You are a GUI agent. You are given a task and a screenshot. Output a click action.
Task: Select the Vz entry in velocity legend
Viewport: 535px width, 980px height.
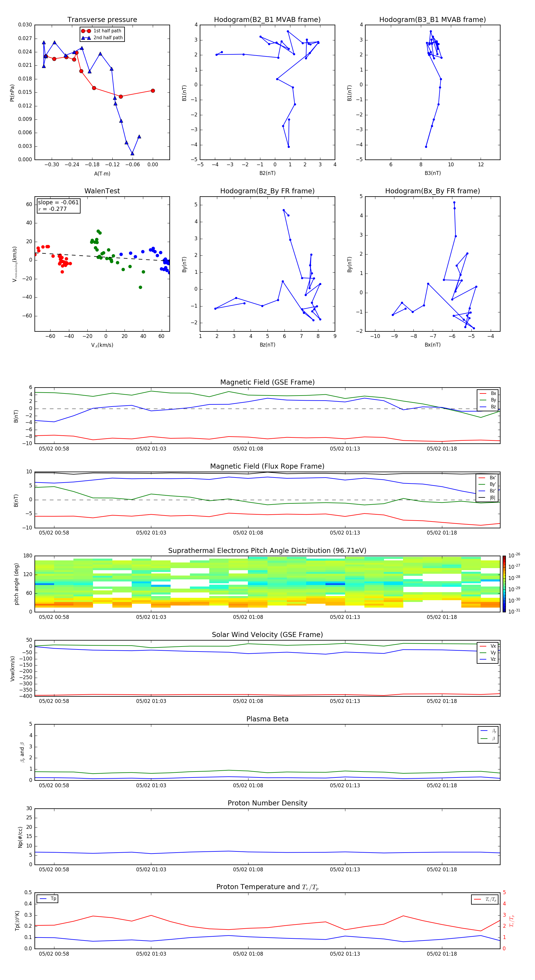click(x=488, y=659)
